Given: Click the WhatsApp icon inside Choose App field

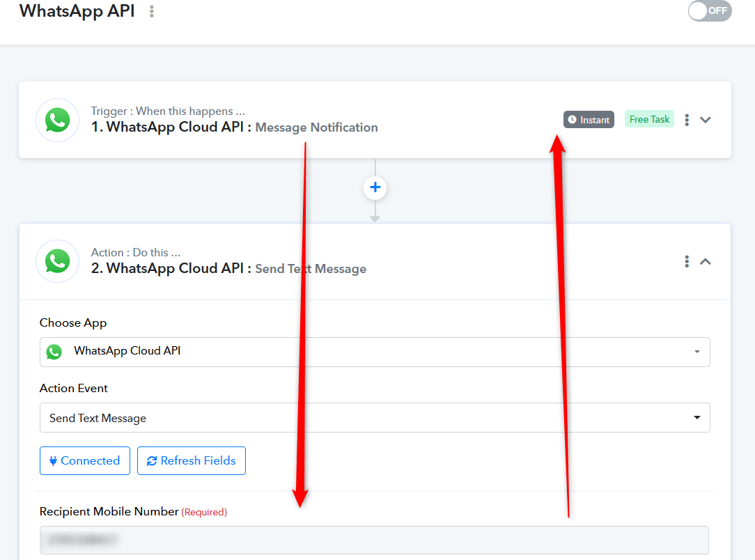Looking at the screenshot, I should pos(54,352).
